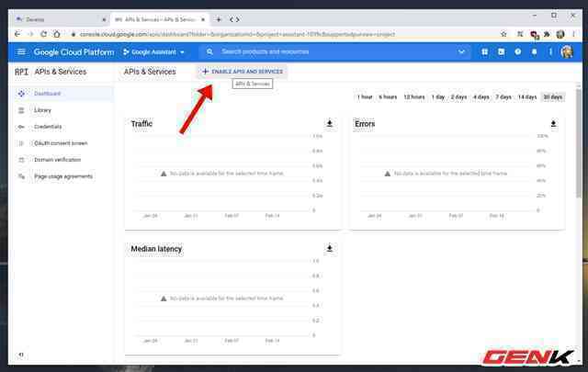Viewport: 588px width, 372px height.
Task: Select the 30 days time range
Action: [553, 97]
